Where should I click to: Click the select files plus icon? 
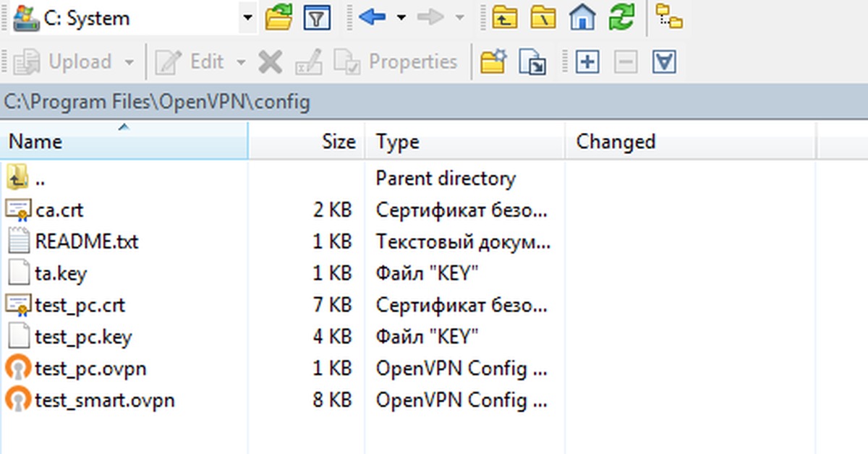tap(587, 62)
